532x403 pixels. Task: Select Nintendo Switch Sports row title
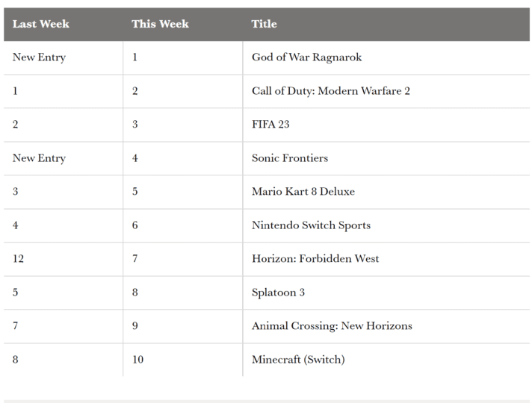coord(311,225)
